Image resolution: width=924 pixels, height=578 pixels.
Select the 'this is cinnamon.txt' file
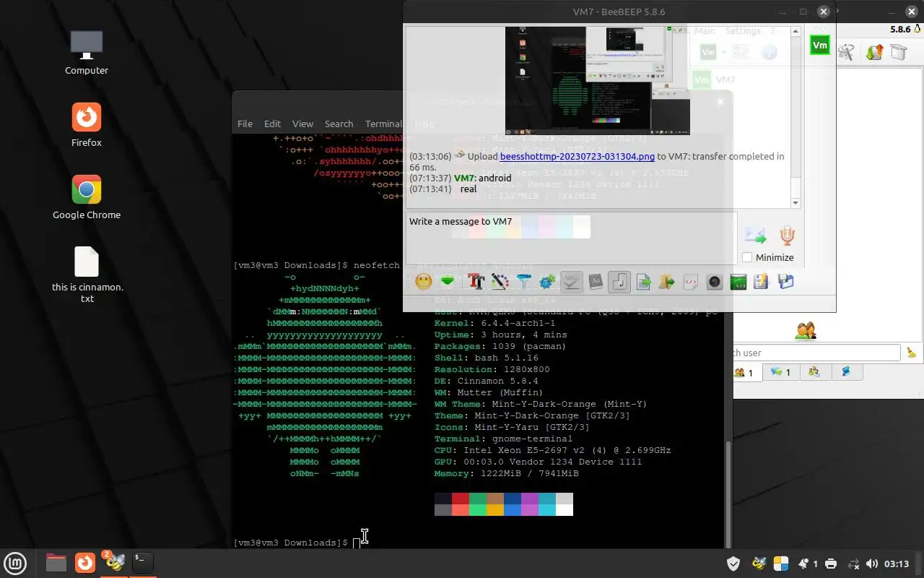pos(87,275)
